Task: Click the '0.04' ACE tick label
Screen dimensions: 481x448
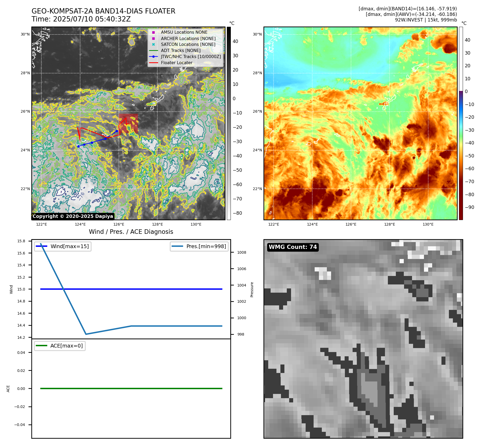Action: pos(21,353)
